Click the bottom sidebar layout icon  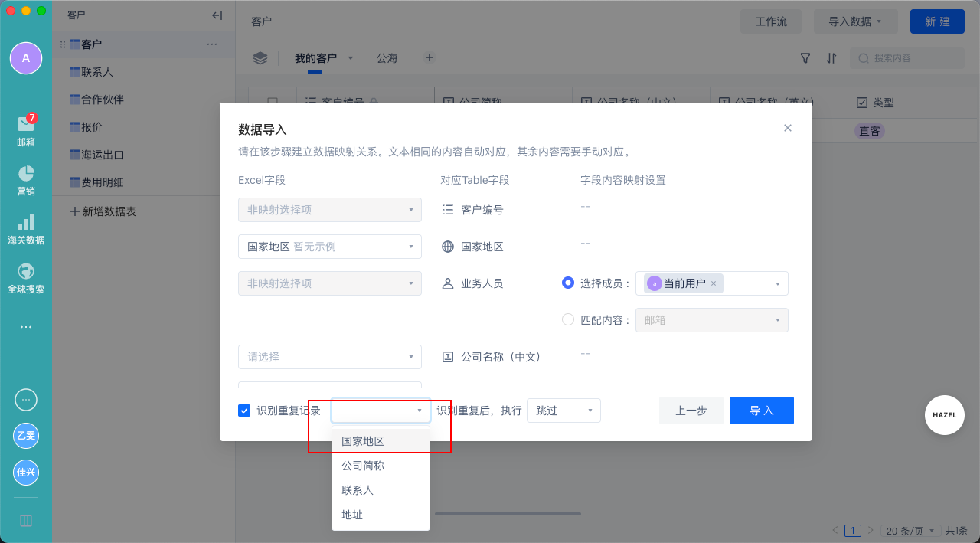(x=26, y=521)
